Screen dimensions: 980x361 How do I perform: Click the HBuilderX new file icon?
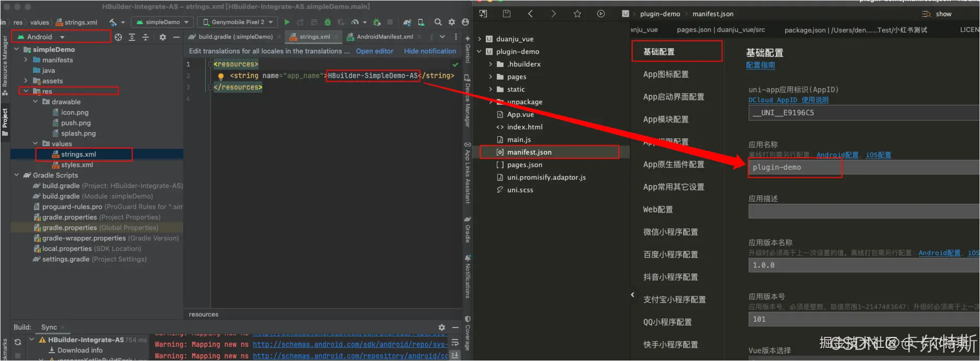click(x=483, y=14)
